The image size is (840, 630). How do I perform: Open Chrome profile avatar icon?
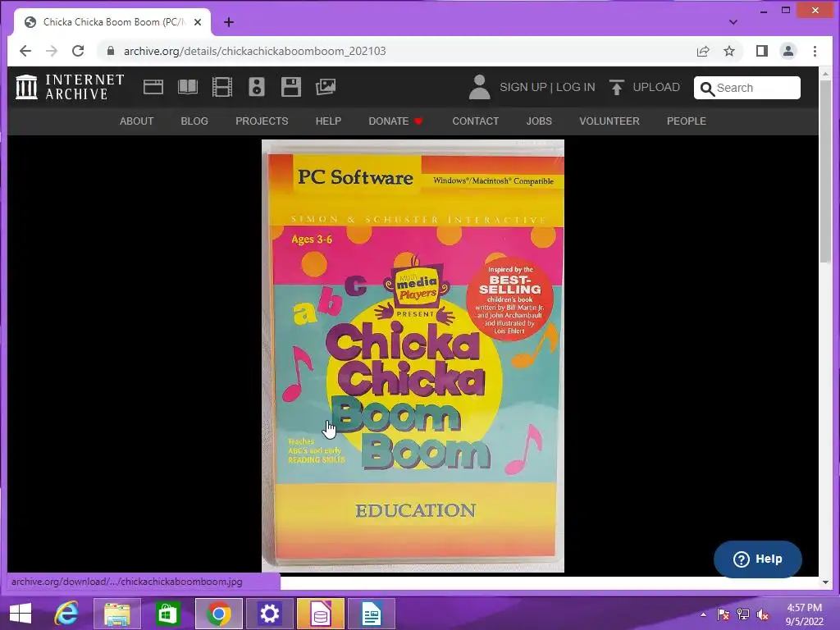[788, 51]
